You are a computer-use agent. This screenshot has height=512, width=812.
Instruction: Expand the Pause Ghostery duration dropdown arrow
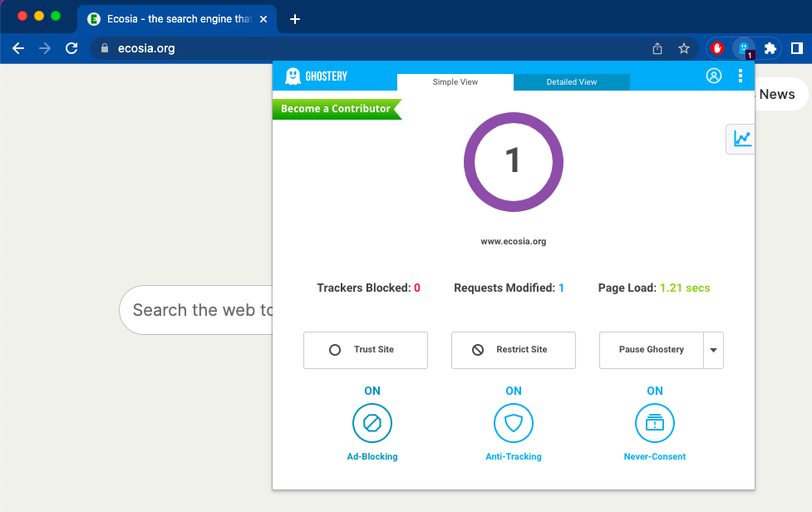pos(713,351)
